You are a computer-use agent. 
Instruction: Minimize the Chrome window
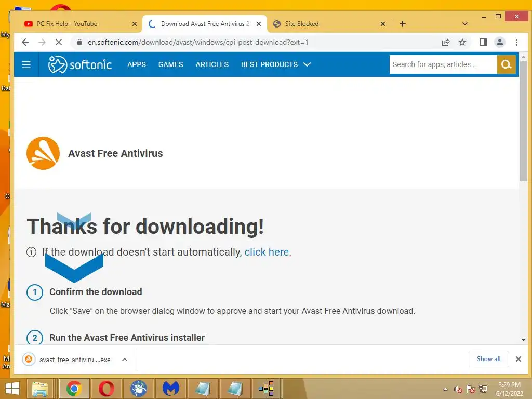coord(484,17)
